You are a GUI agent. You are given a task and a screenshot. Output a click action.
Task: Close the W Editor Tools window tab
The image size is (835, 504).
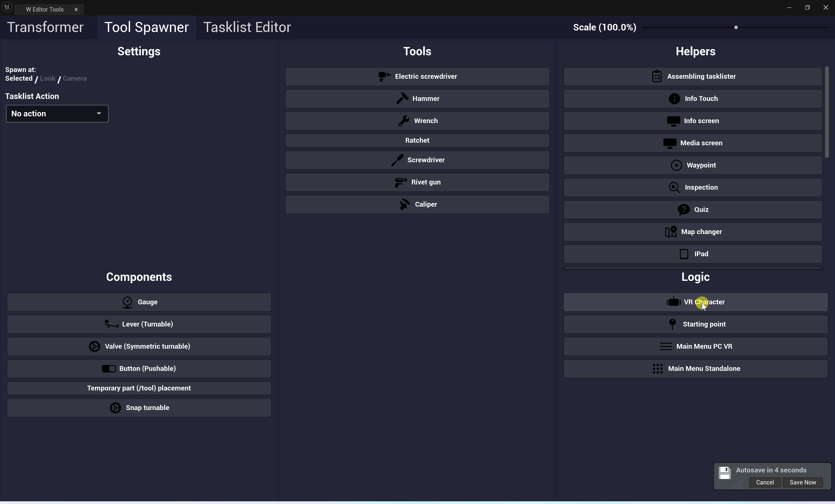pyautogui.click(x=76, y=10)
